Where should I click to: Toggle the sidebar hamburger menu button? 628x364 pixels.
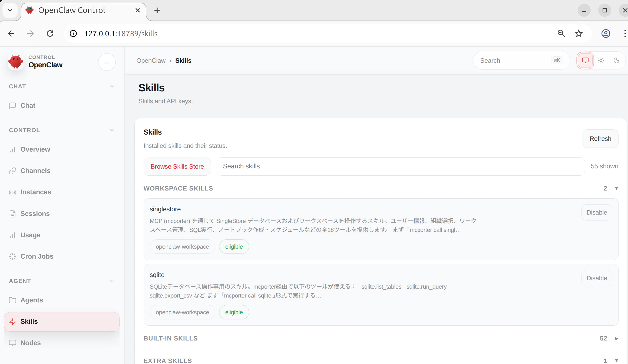[107, 62]
